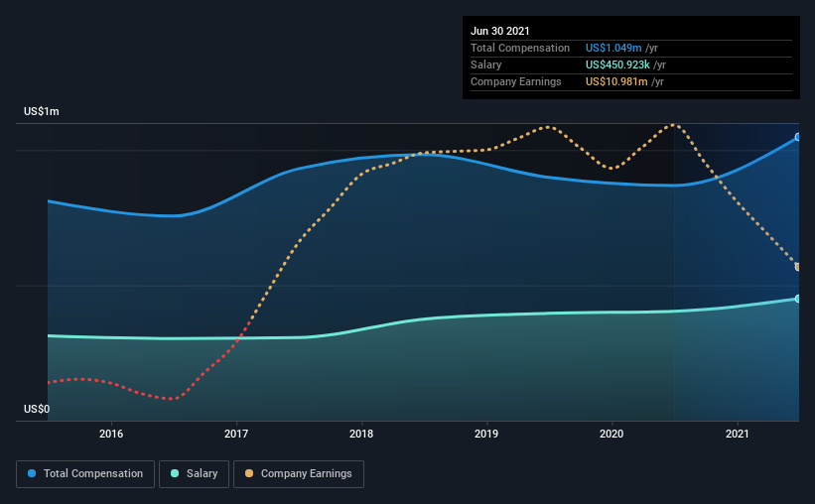The width and height of the screenshot is (815, 504).
Task: Click Total Compensation label in tooltip
Action: point(520,48)
